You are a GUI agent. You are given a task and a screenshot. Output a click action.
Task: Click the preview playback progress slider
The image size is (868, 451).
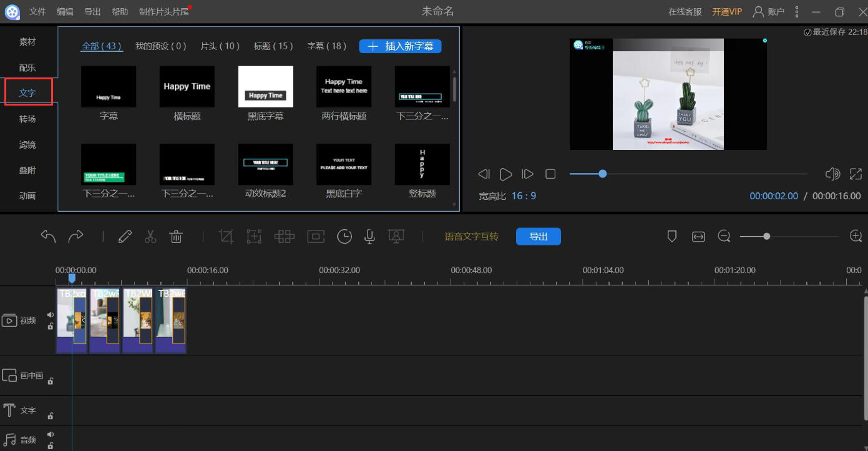(x=686, y=174)
